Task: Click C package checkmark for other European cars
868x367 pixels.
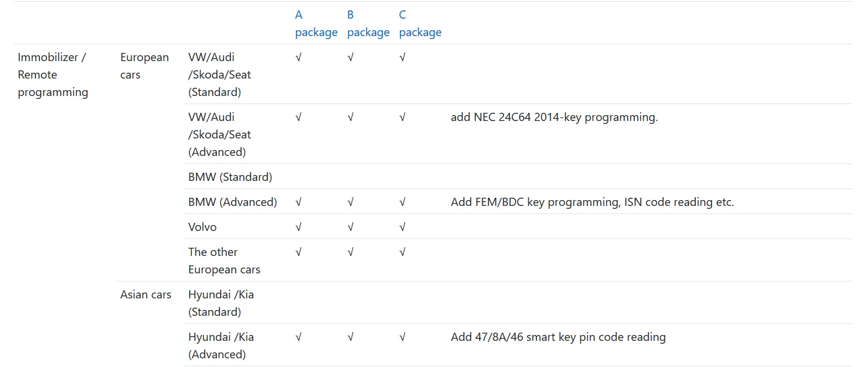Action: click(x=402, y=252)
